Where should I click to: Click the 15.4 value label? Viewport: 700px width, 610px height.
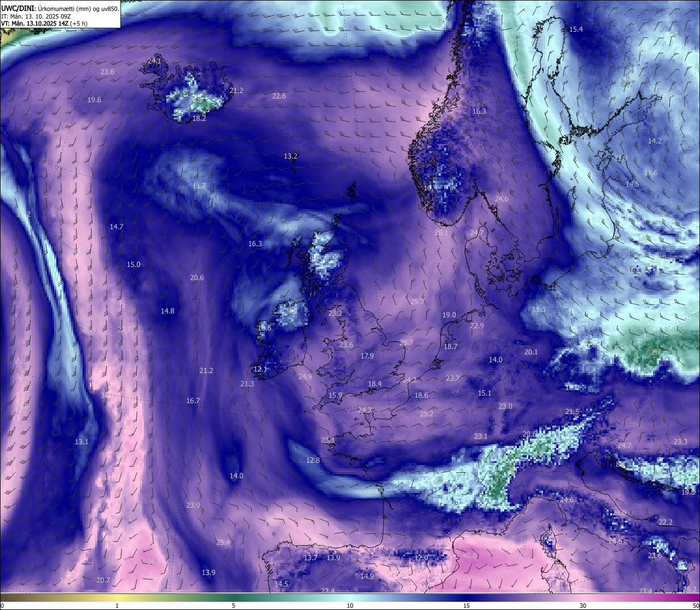576,29
